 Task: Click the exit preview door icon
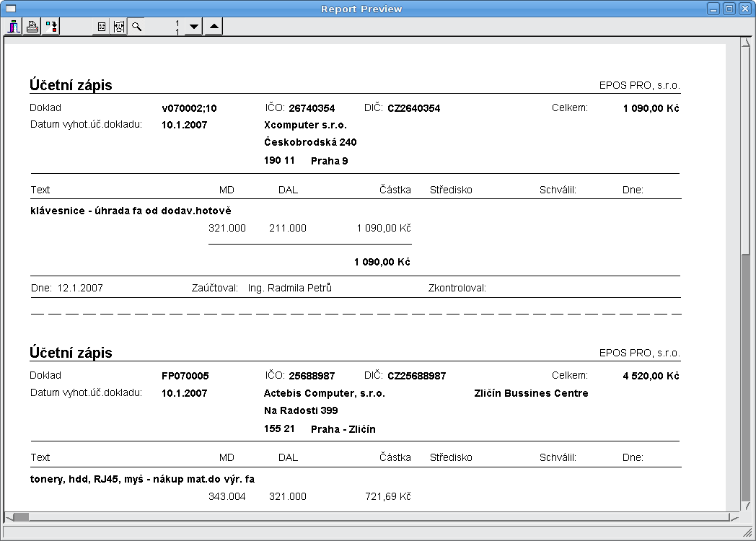click(14, 27)
